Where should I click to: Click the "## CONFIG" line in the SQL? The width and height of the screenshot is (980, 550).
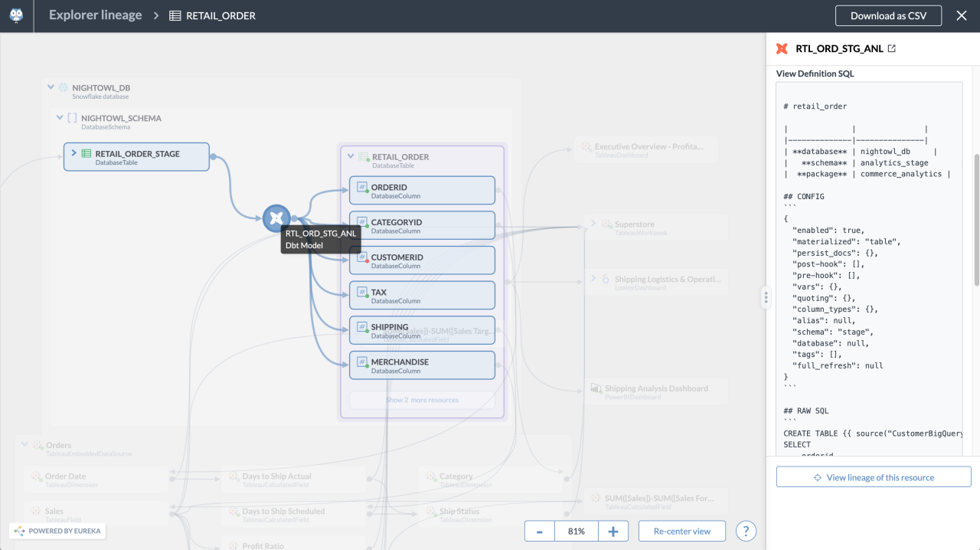804,197
